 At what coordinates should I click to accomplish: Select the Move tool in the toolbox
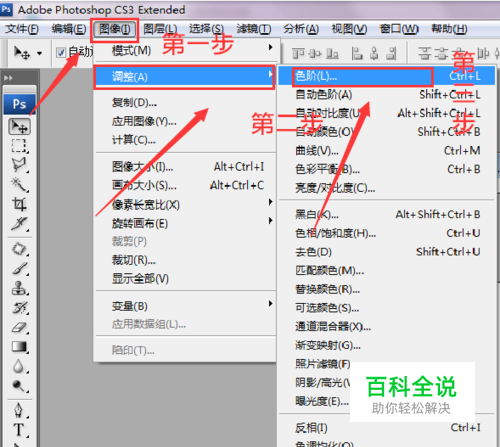coord(19,127)
